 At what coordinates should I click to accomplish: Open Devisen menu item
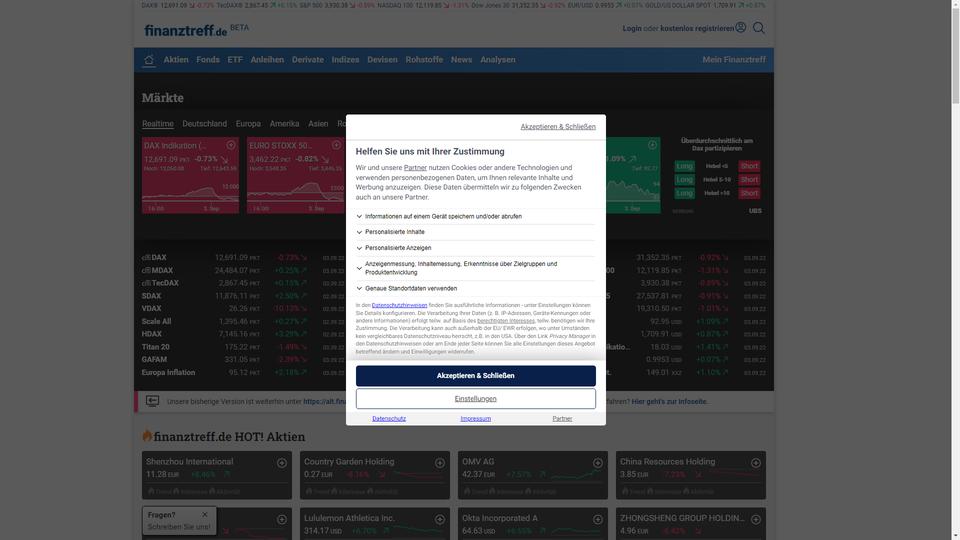click(382, 60)
